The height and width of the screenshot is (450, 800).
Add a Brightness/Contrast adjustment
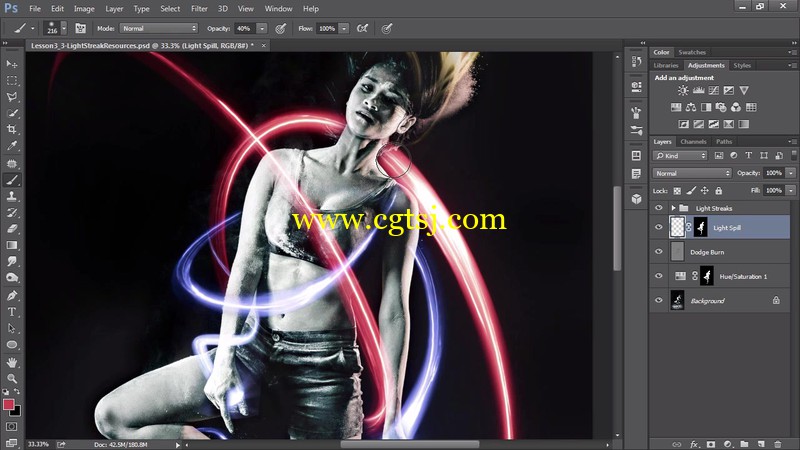(683, 90)
